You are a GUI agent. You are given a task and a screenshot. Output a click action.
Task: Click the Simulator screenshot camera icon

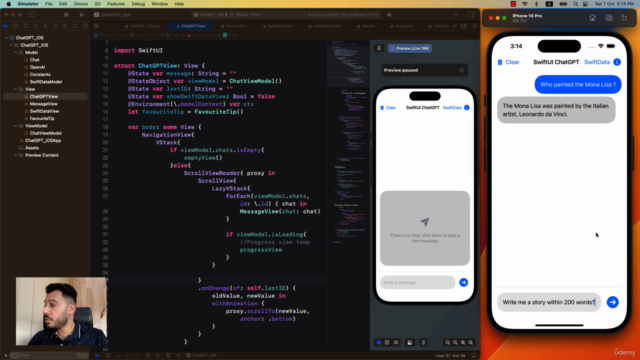(x=609, y=18)
